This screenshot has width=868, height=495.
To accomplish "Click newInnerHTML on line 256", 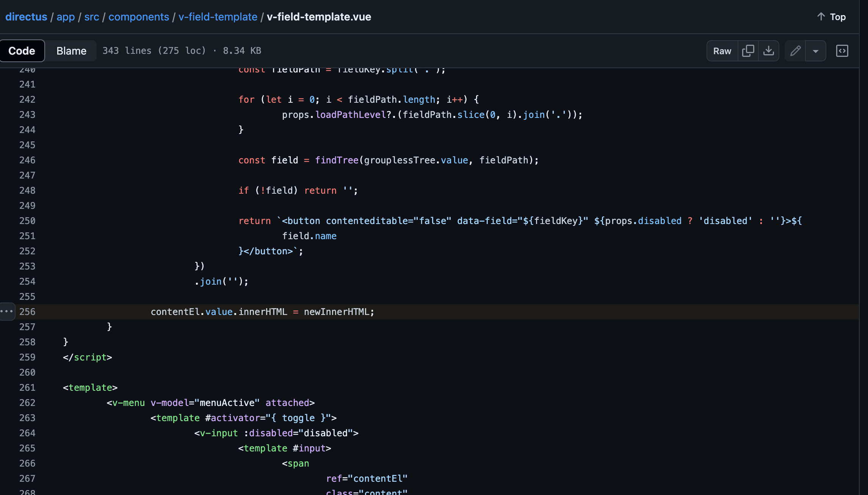I will pyautogui.click(x=337, y=312).
